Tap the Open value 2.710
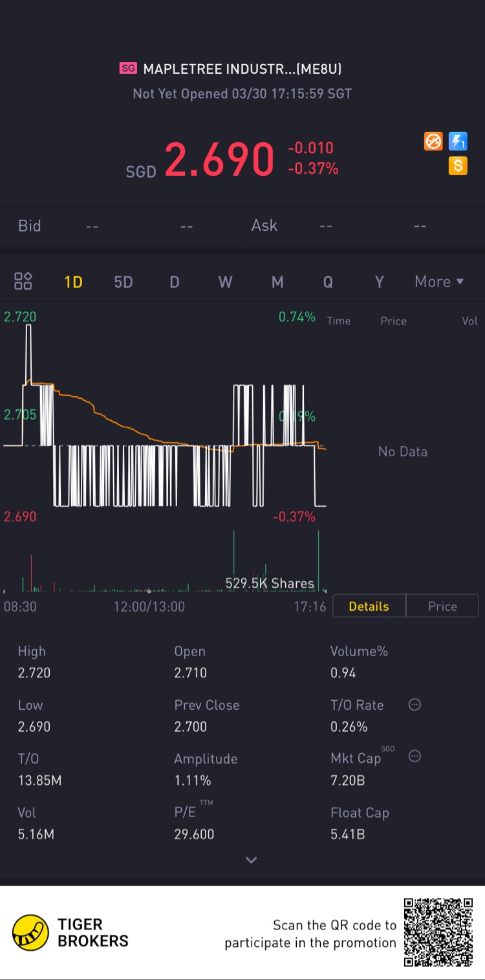Viewport: 485px width, 980px height. (x=191, y=673)
